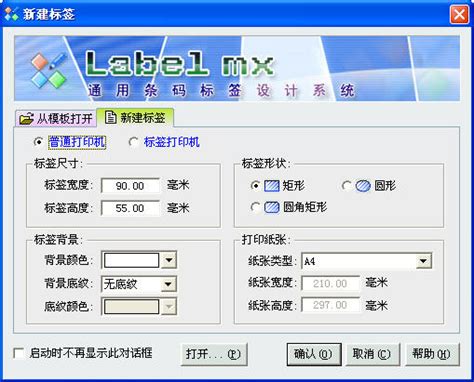The image size is (474, 382).
Task: Select the 普通打印机 radio button
Action: 38,142
